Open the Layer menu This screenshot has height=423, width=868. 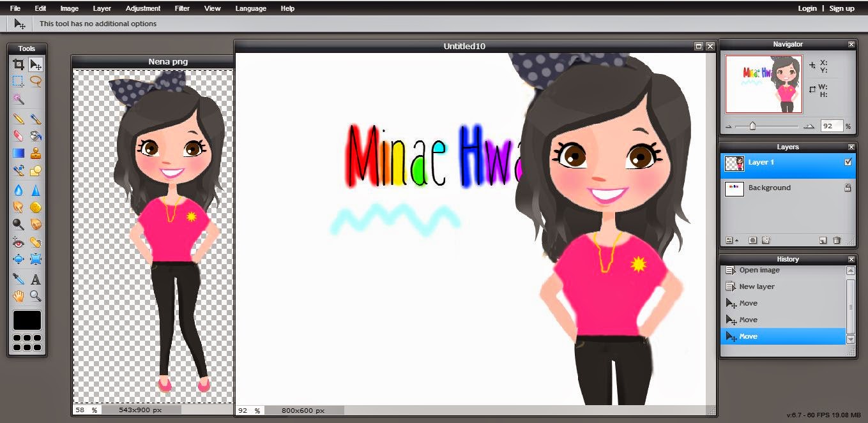102,8
